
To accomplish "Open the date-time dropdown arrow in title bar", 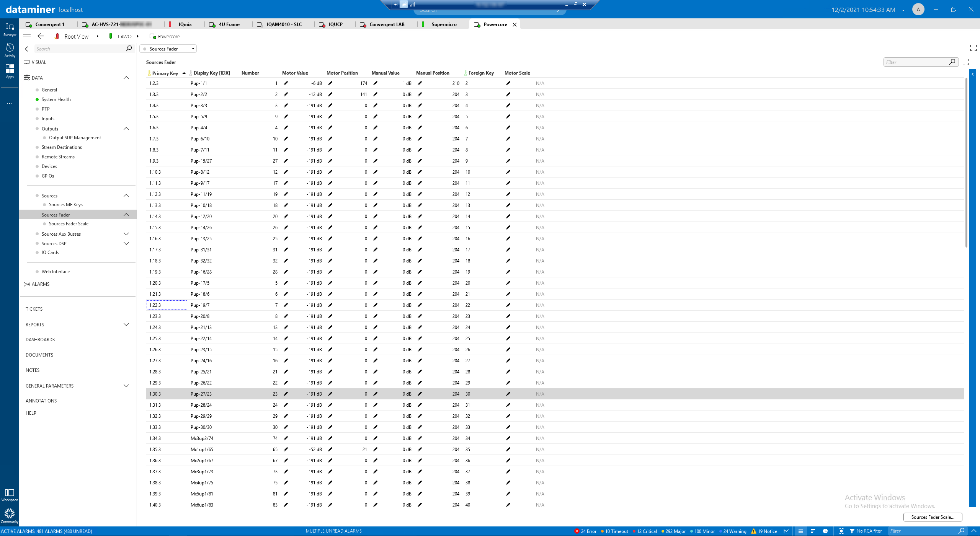I will (903, 10).
